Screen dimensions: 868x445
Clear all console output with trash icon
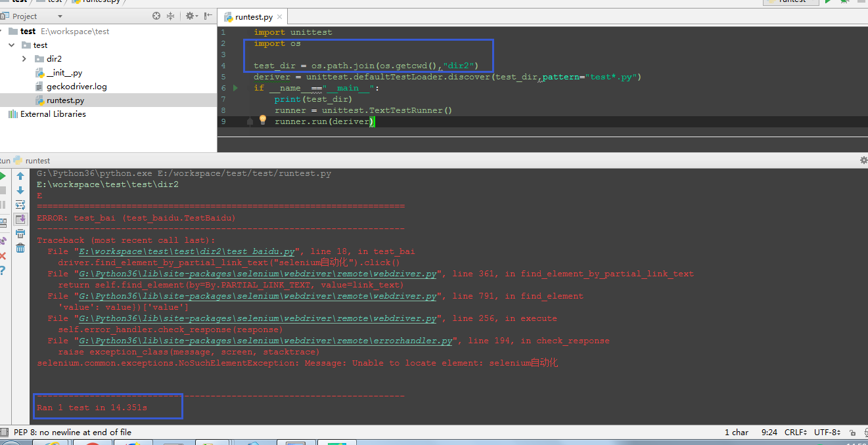pyautogui.click(x=20, y=248)
